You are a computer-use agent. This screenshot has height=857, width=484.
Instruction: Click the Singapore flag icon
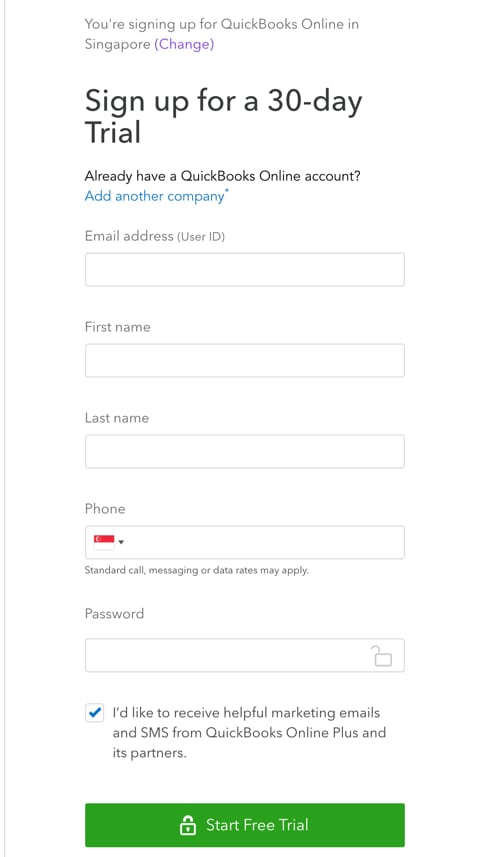pos(104,542)
